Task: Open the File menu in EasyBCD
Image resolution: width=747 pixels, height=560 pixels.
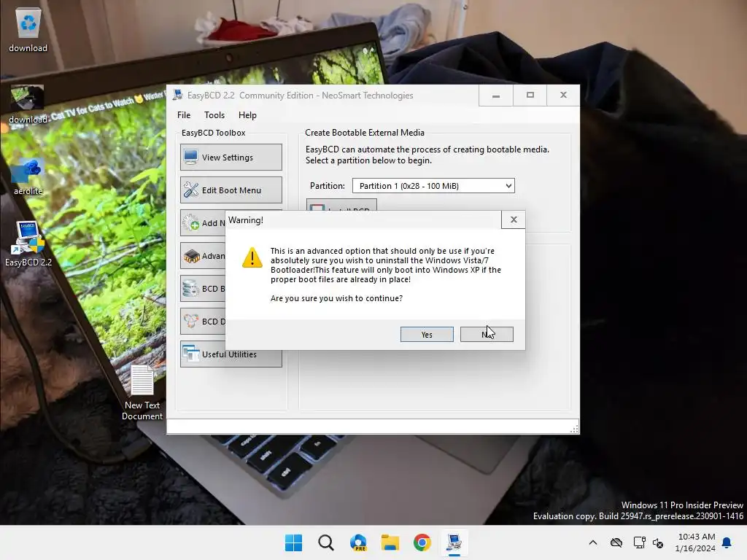Action: click(183, 114)
